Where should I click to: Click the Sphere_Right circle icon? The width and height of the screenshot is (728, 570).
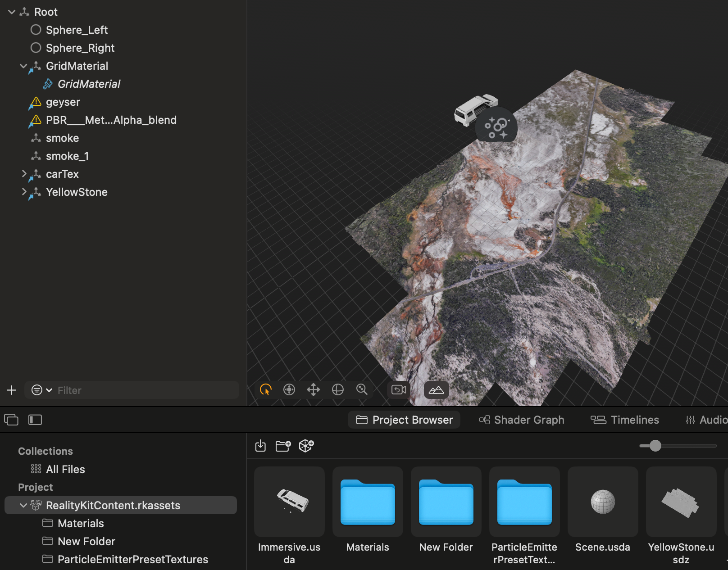click(36, 48)
